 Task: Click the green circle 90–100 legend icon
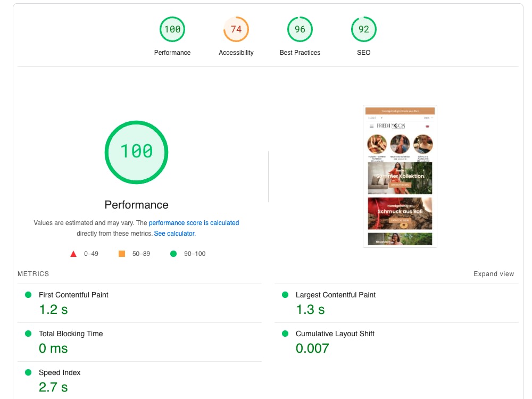point(173,253)
